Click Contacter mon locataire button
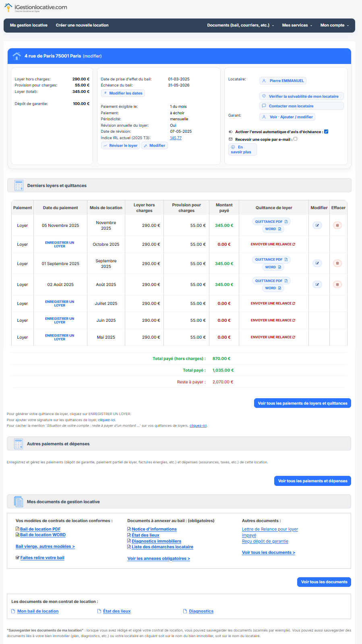Viewport: 362px width, 644px height. [x=301, y=106]
